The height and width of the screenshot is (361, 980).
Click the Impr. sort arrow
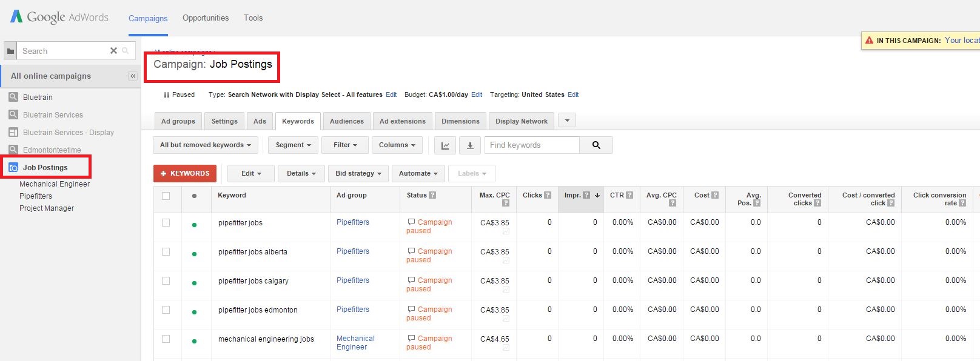click(x=597, y=195)
